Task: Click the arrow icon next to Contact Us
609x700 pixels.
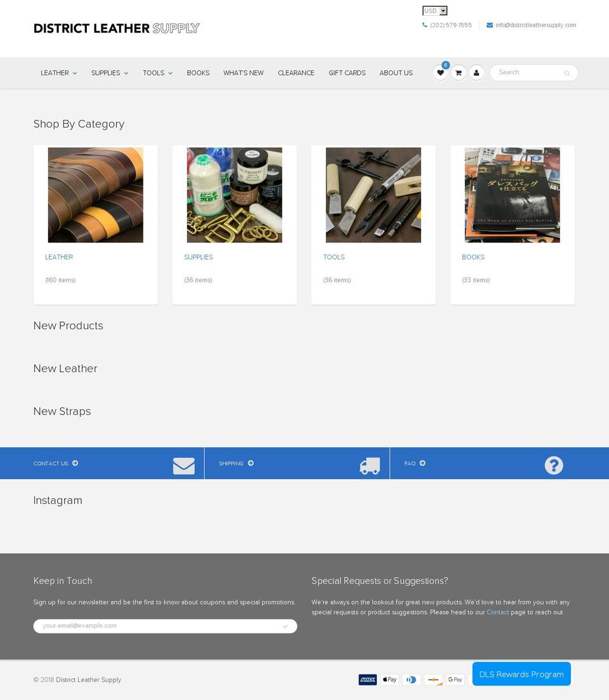Action: (75, 463)
